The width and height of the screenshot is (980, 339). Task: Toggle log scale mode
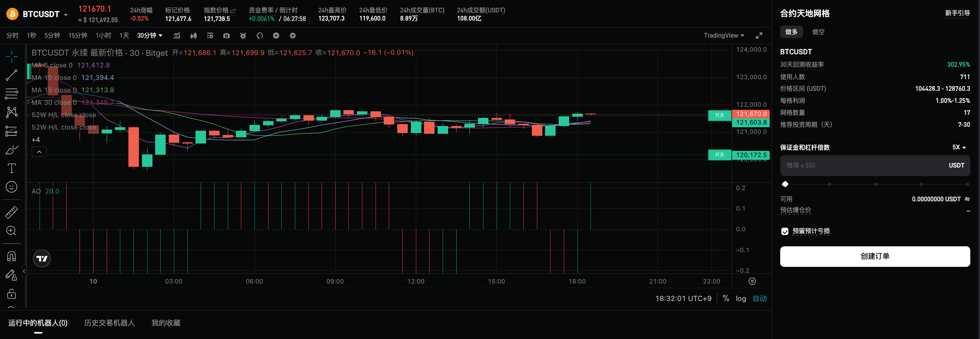pyautogui.click(x=741, y=299)
